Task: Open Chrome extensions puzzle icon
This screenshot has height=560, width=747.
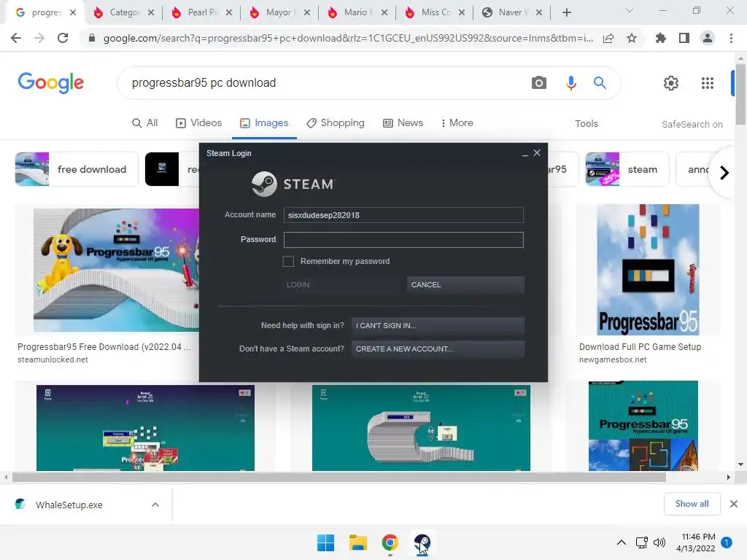Action: [x=661, y=38]
